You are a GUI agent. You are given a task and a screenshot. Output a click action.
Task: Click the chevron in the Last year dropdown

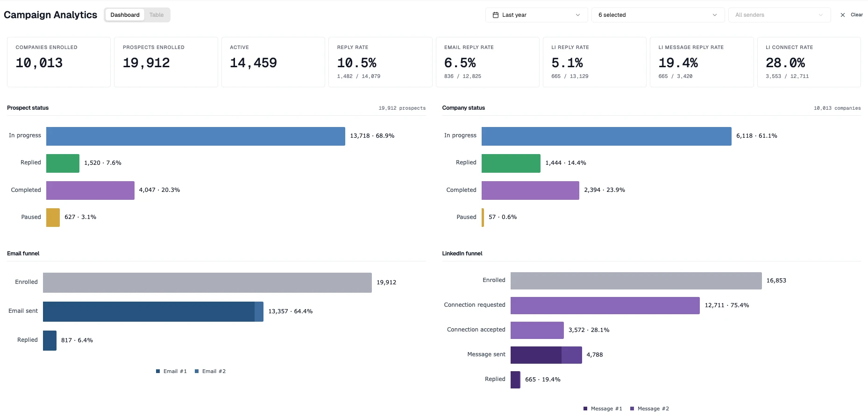coord(578,15)
